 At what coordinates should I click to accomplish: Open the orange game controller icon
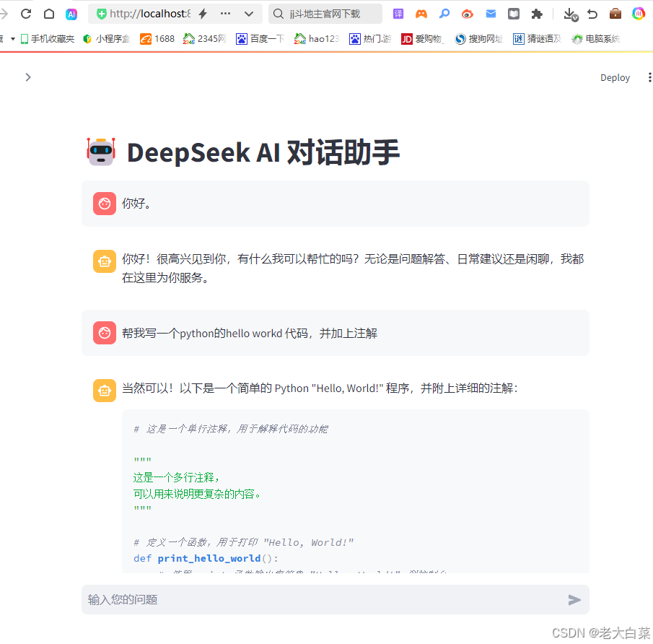[x=421, y=14]
